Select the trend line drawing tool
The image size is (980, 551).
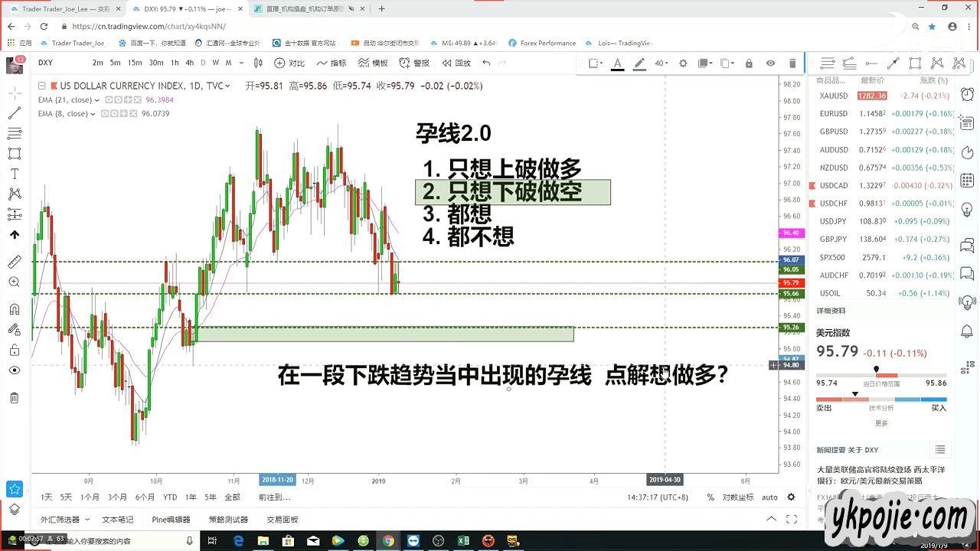[15, 113]
